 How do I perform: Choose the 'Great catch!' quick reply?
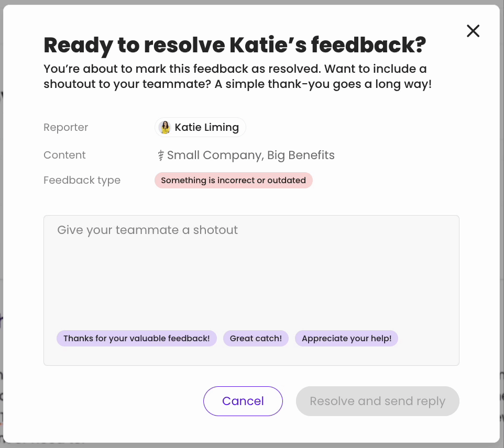256,339
